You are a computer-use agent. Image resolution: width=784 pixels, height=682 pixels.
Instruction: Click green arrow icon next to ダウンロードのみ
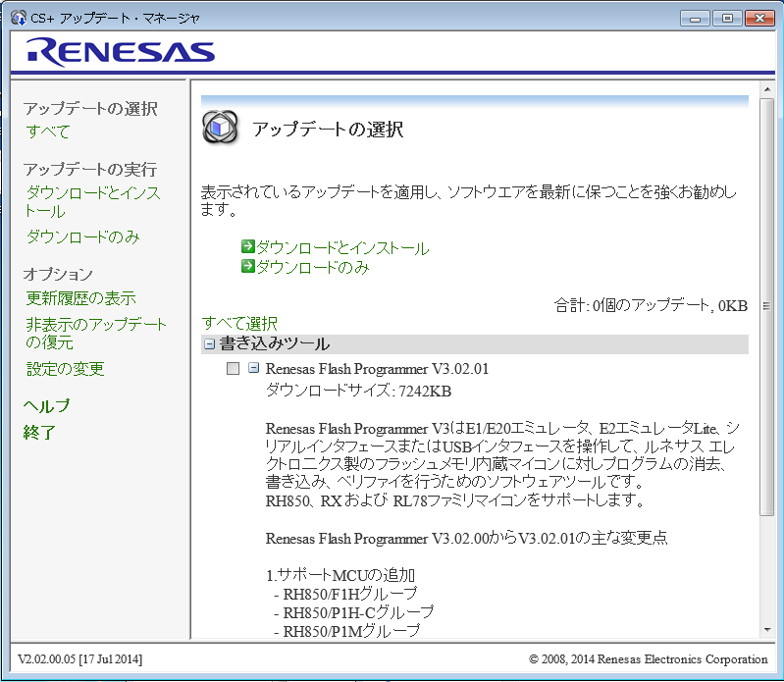pos(248,266)
